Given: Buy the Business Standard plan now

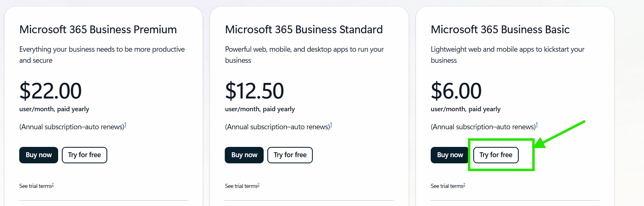Looking at the screenshot, I should [x=244, y=155].
